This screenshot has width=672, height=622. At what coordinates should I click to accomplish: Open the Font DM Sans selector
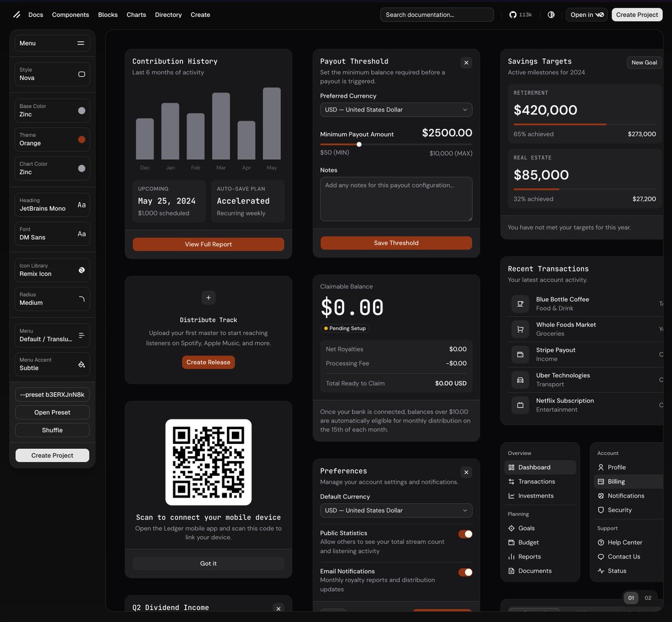[x=52, y=234]
